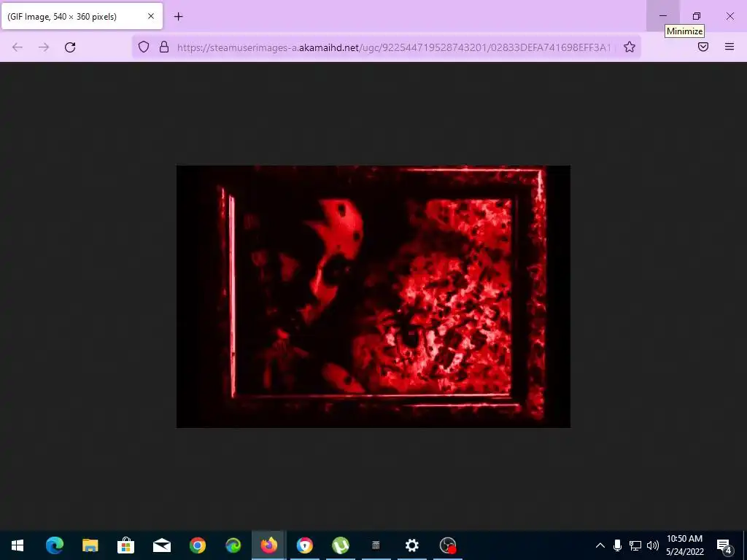747x560 pixels.
Task: Click the red GIF image
Action: pyautogui.click(x=373, y=296)
